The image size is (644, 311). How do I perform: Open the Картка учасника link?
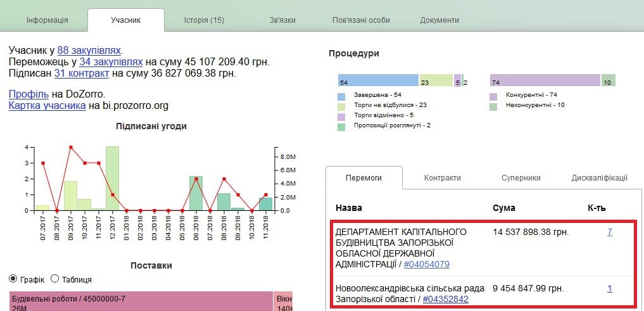tap(47, 105)
